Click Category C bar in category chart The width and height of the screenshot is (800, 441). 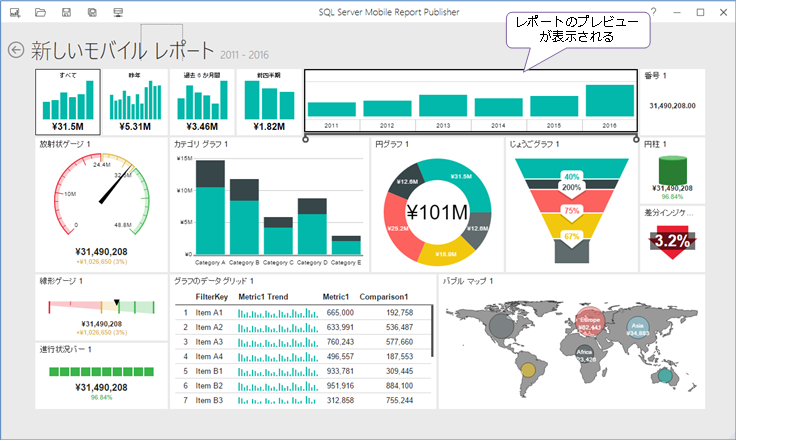coord(278,236)
